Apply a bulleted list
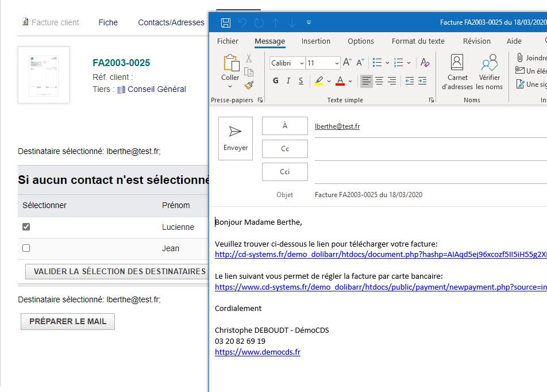 [x=377, y=63]
